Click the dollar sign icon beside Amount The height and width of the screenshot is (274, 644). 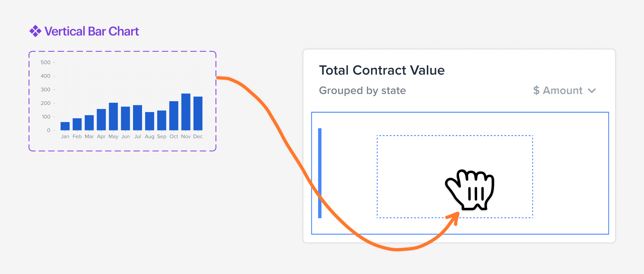pyautogui.click(x=536, y=90)
